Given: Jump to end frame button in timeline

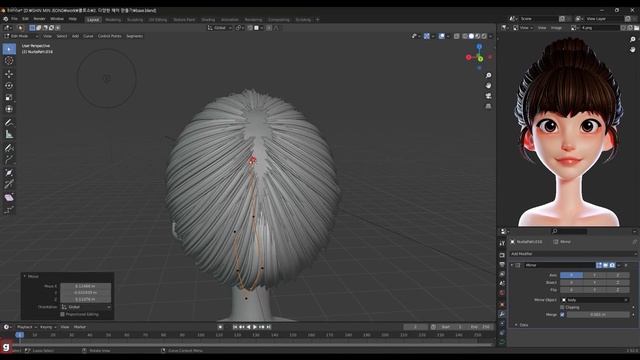Looking at the screenshot, I should click(x=269, y=327).
